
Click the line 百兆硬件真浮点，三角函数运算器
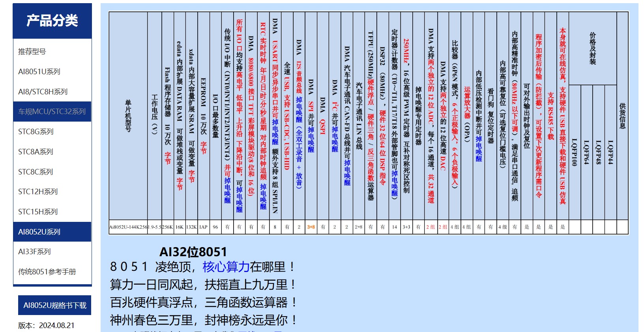[x=204, y=302]
